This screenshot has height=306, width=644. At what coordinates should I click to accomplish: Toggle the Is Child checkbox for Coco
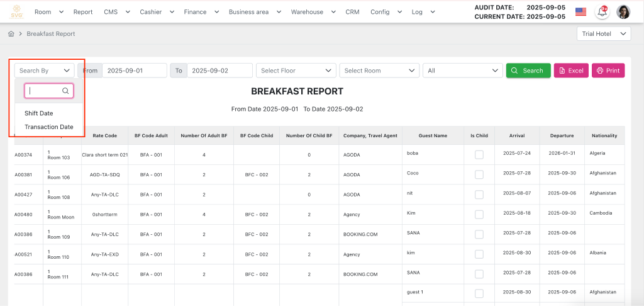pos(479,174)
